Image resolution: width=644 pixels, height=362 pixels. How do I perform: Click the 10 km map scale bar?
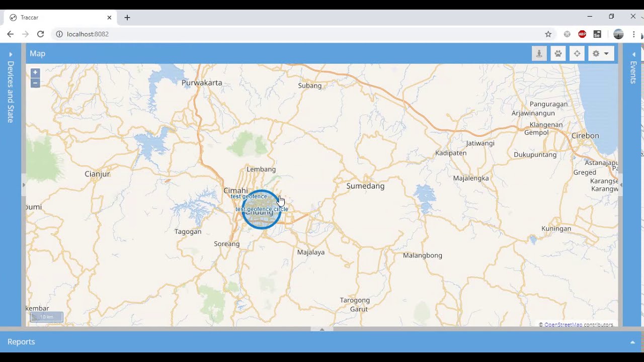(47, 317)
